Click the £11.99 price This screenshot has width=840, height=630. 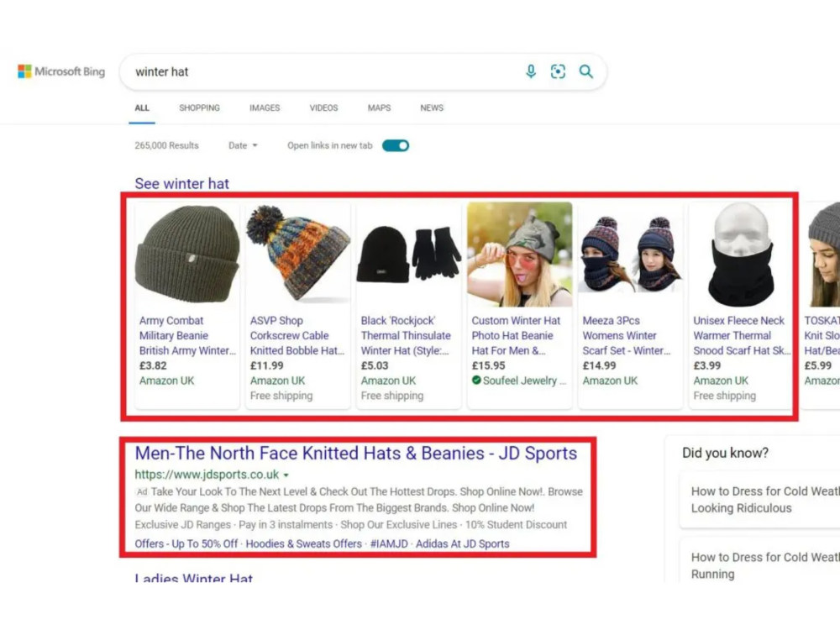point(267,365)
